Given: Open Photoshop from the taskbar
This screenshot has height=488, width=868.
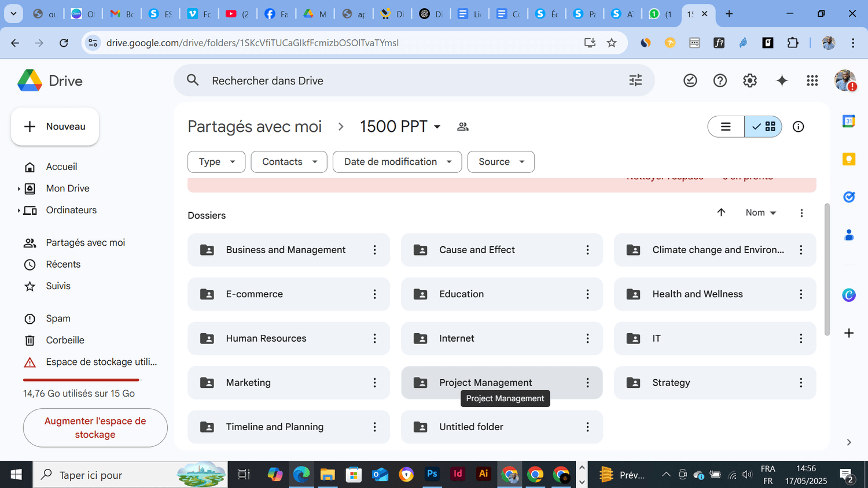Looking at the screenshot, I should pos(432,474).
